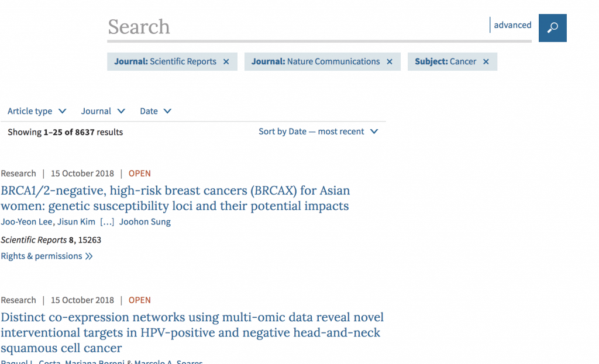This screenshot has width=599, height=364.
Task: Click the Rights & permissions double-arrow icon
Action: click(x=89, y=256)
